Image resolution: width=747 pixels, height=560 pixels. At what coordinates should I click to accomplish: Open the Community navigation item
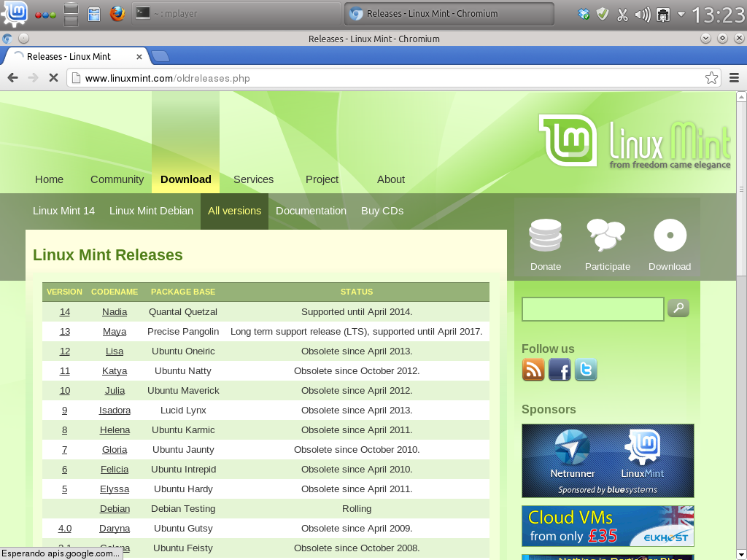(x=117, y=179)
